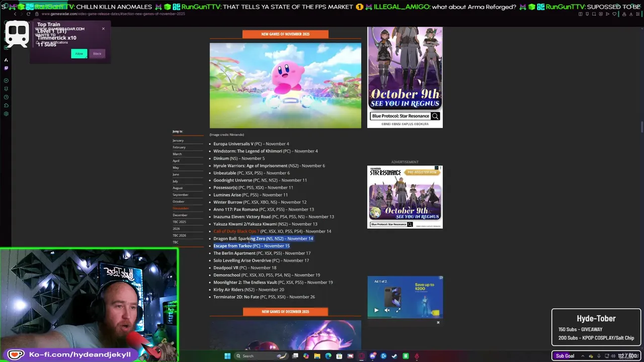
Task: Allow notifications from gamesradar.com
Action: click(x=79, y=53)
